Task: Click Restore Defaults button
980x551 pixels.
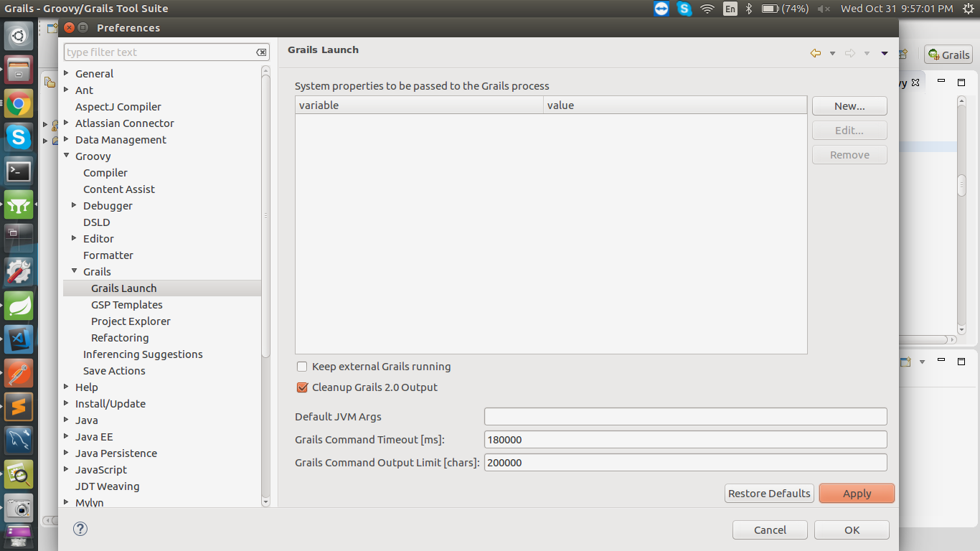Action: 769,494
